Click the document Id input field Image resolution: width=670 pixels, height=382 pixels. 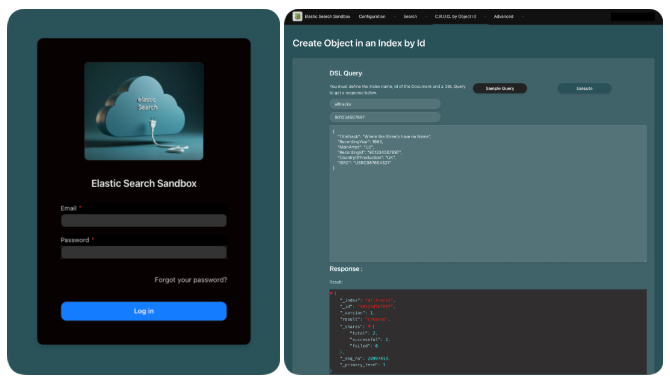385,117
